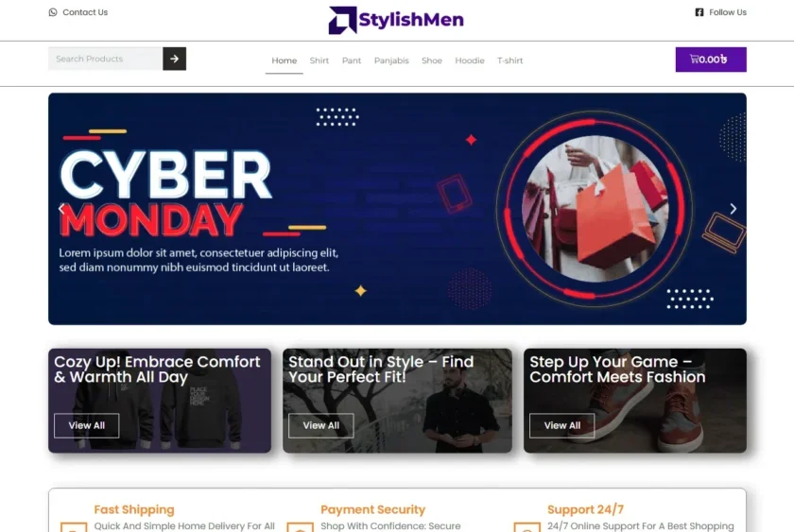Screen dimensions: 794x532
Task: Click View All on the hoodie card
Action: (x=87, y=425)
